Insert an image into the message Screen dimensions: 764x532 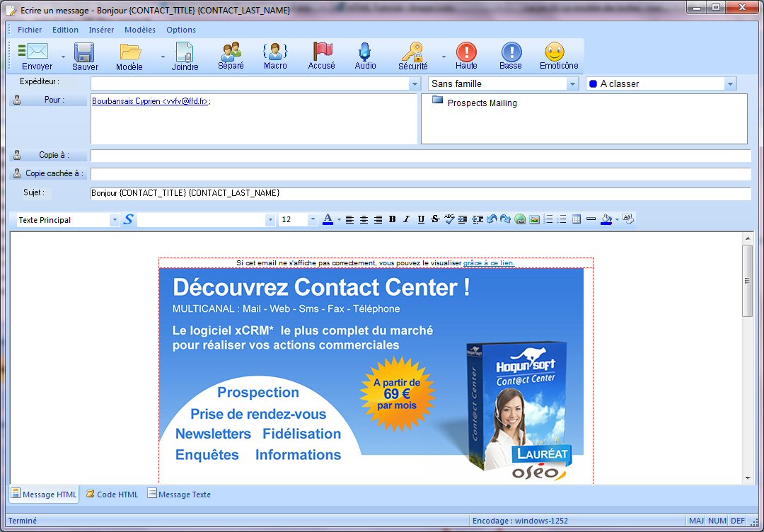coord(534,220)
